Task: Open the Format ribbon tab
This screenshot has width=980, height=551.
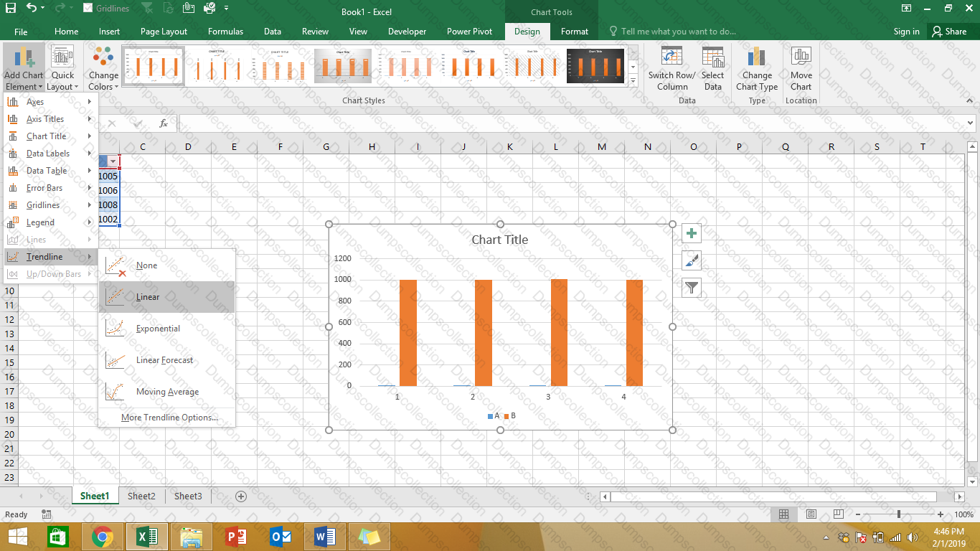Action: (x=574, y=32)
